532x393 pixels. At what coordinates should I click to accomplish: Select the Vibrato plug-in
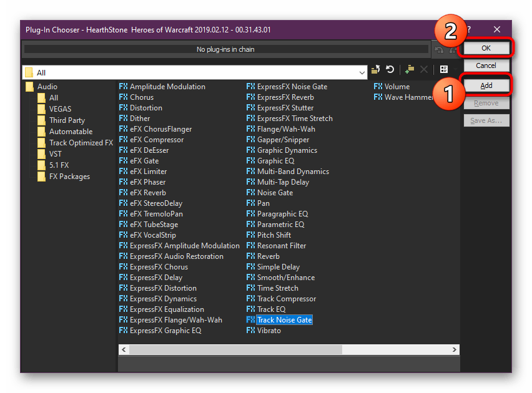tap(268, 331)
